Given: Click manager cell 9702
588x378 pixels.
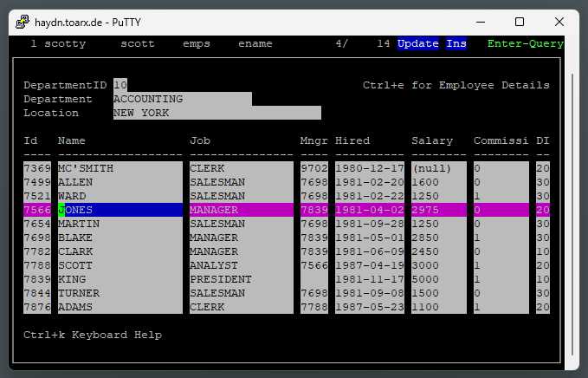Looking at the screenshot, I should (x=314, y=168).
